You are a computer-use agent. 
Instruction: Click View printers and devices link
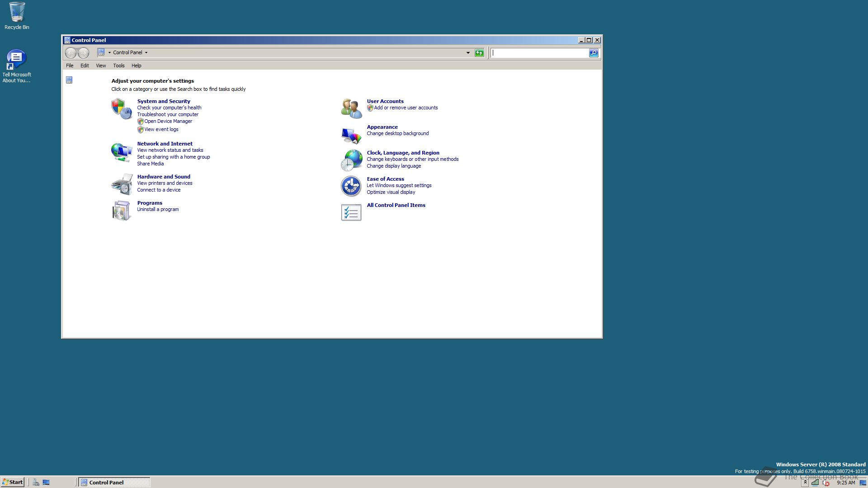click(x=165, y=183)
